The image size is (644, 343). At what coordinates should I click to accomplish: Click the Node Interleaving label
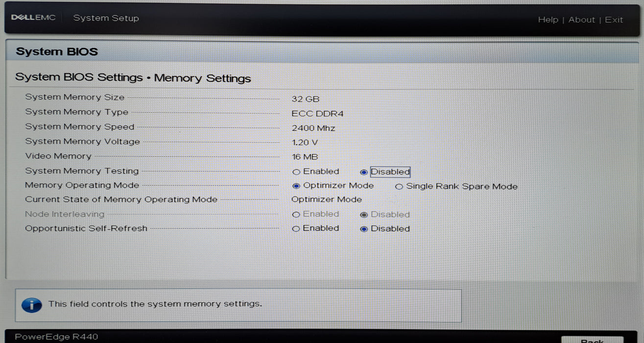pos(65,214)
